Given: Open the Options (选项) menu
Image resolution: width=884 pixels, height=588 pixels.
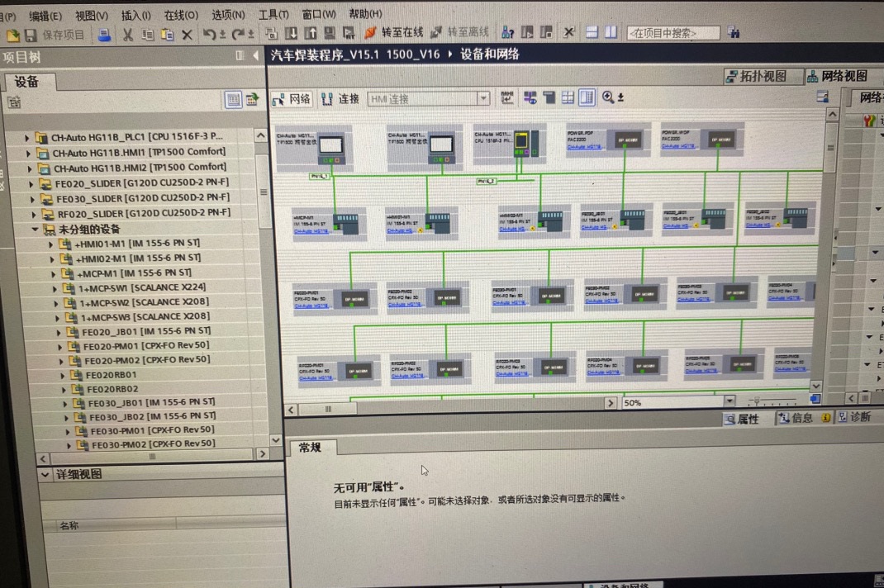Looking at the screenshot, I should 228,15.
